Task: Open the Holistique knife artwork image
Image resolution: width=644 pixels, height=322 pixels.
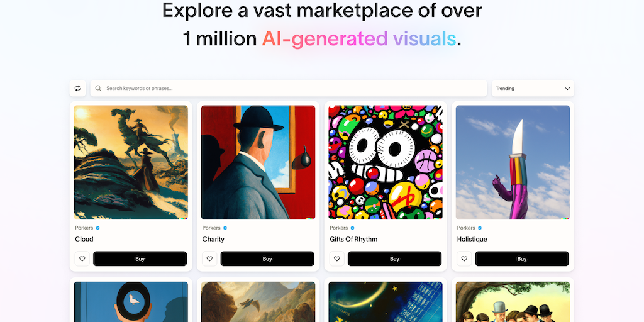Action: [x=513, y=162]
